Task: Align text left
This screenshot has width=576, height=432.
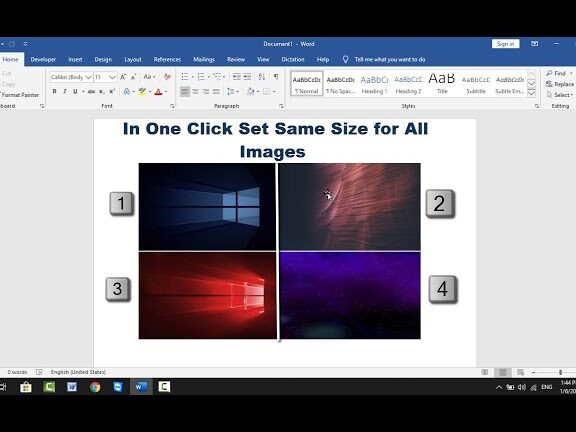Action: [185, 91]
